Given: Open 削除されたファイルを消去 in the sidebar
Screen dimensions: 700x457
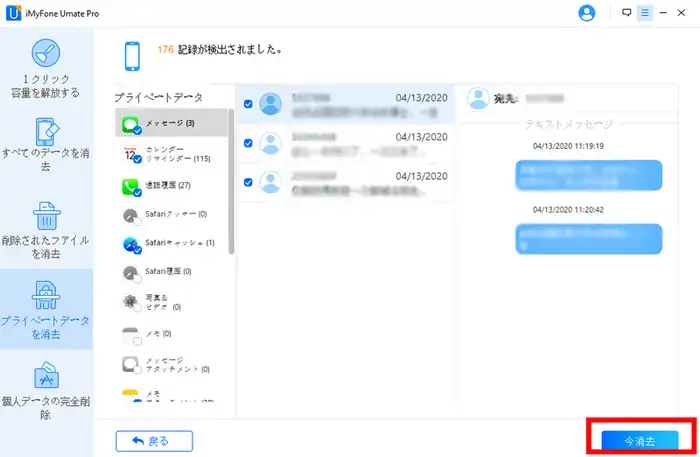Looking at the screenshot, I should (x=46, y=230).
